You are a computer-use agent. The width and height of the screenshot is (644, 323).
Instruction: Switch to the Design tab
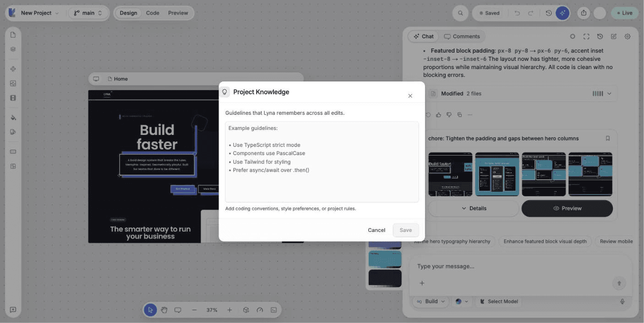128,13
